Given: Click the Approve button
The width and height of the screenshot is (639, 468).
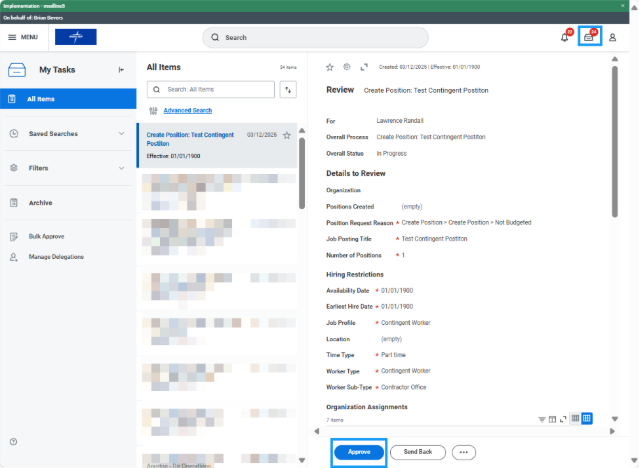Looking at the screenshot, I should [359, 452].
